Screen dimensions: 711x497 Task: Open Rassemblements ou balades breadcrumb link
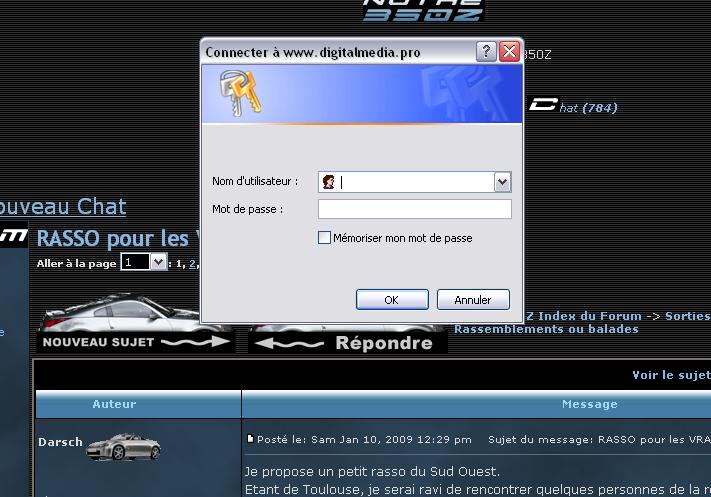[x=546, y=329]
